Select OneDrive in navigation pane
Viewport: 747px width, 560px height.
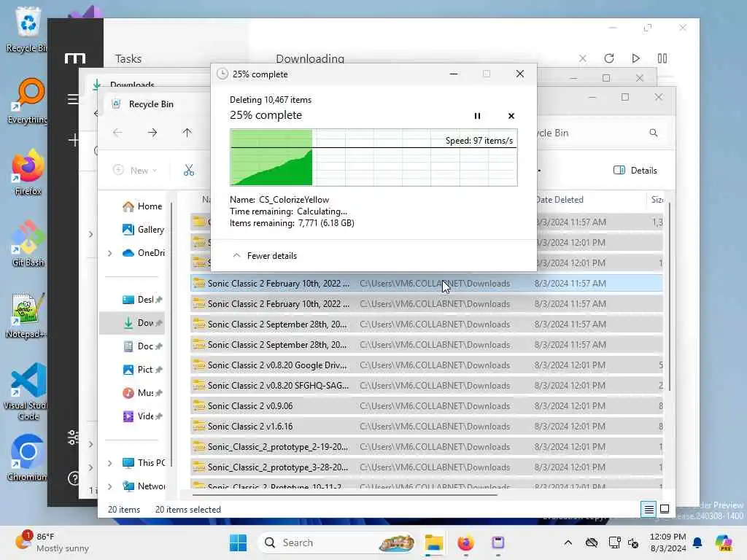tap(144, 253)
